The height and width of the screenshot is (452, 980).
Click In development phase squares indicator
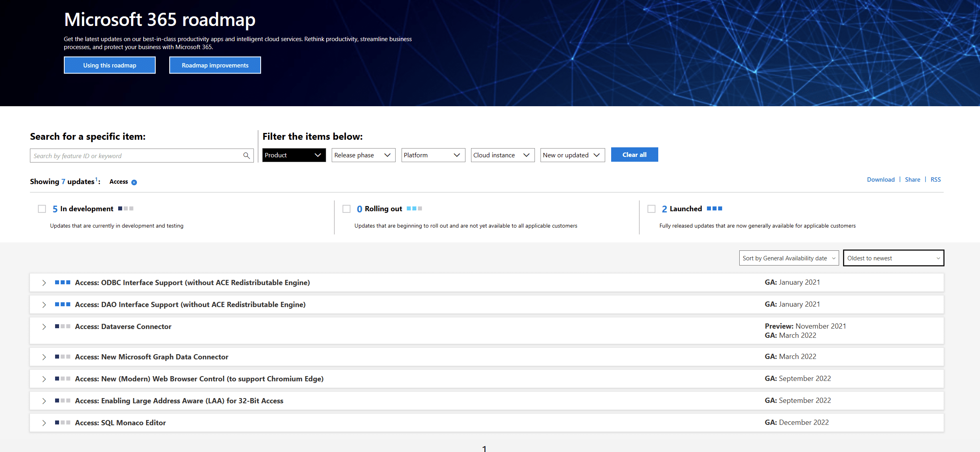(x=126, y=208)
